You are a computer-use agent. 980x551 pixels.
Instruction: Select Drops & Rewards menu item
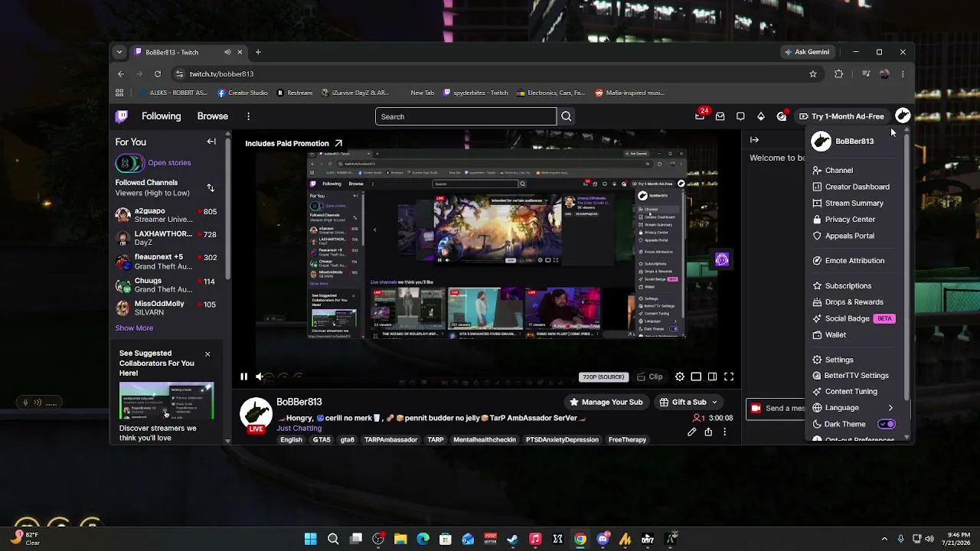coord(853,302)
